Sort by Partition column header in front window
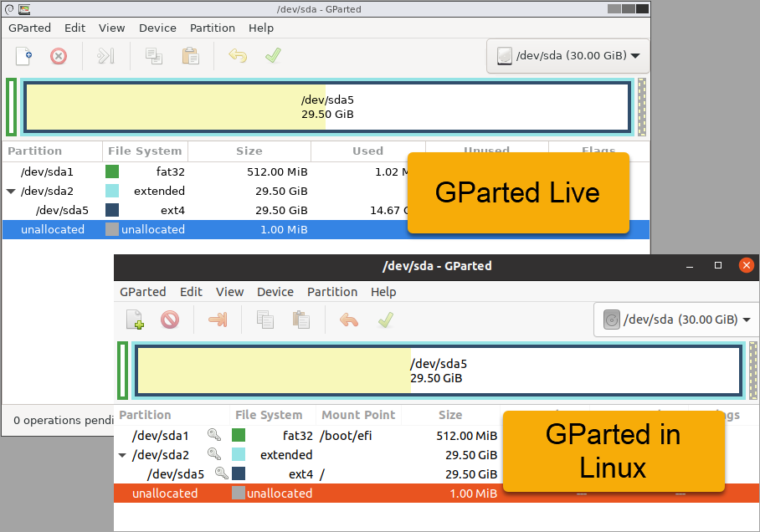Viewport: 760px width, 532px height. [172, 415]
